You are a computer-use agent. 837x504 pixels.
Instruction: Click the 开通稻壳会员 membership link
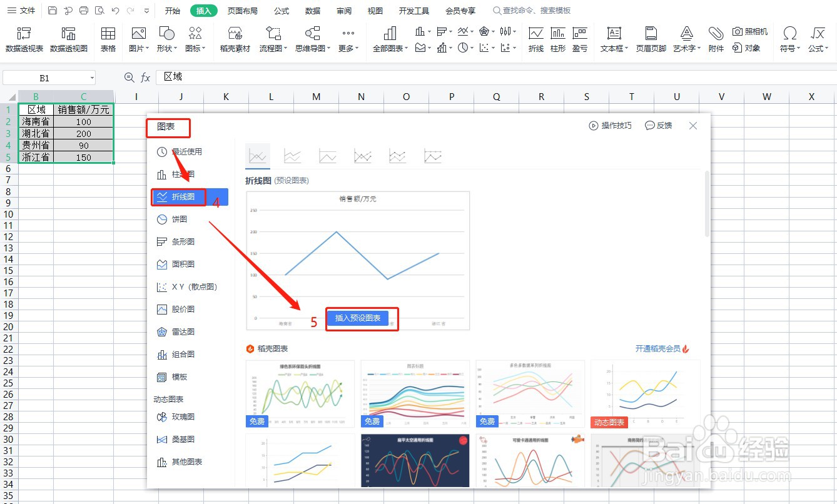[x=662, y=349]
